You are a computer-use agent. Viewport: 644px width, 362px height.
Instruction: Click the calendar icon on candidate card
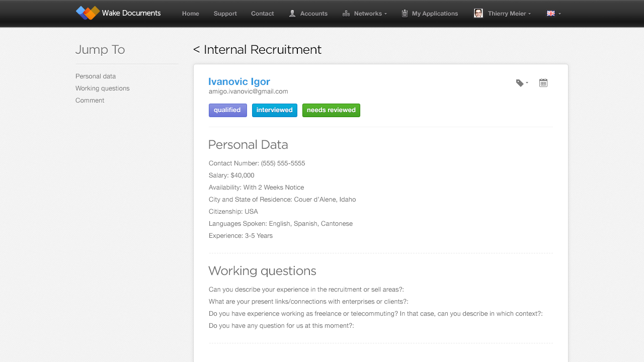click(543, 83)
